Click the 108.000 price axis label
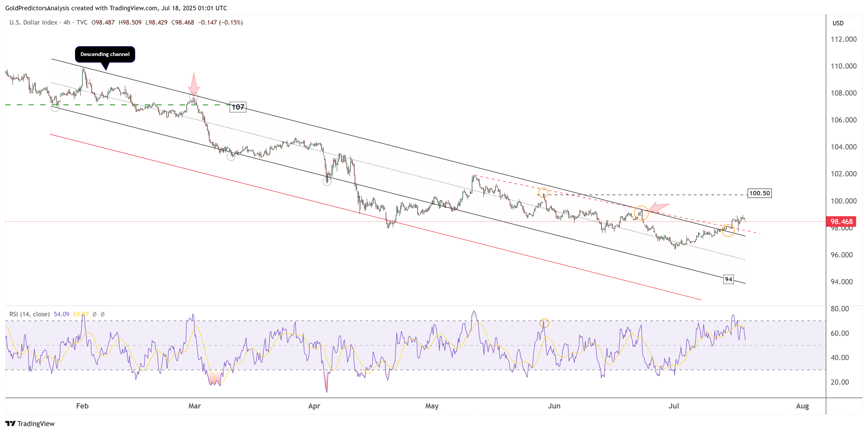Viewport: 868px width, 433px height. tap(843, 93)
